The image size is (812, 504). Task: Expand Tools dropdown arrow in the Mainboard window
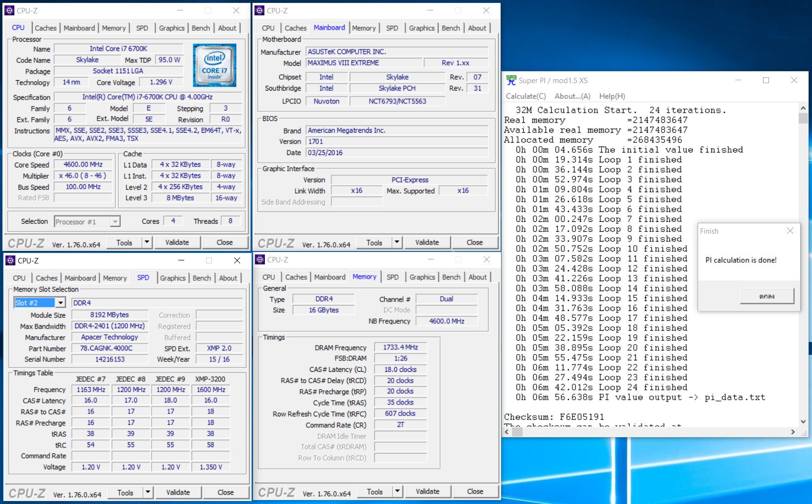pyautogui.click(x=397, y=242)
